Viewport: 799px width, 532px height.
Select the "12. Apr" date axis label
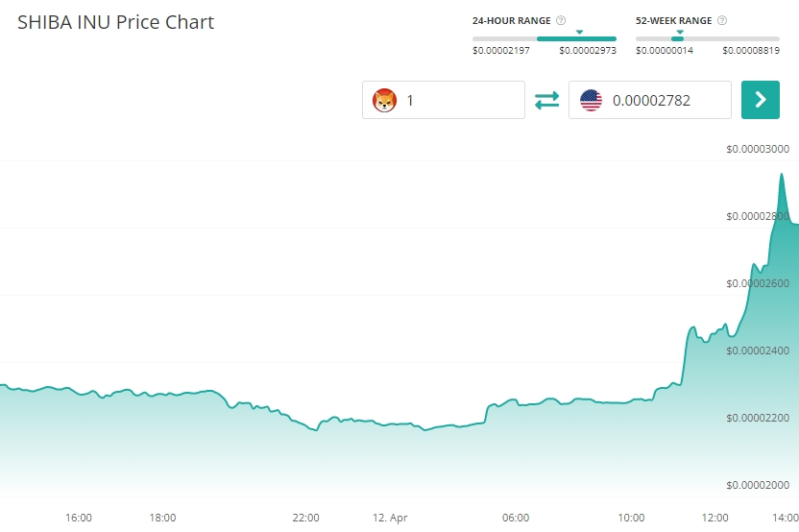click(x=390, y=518)
